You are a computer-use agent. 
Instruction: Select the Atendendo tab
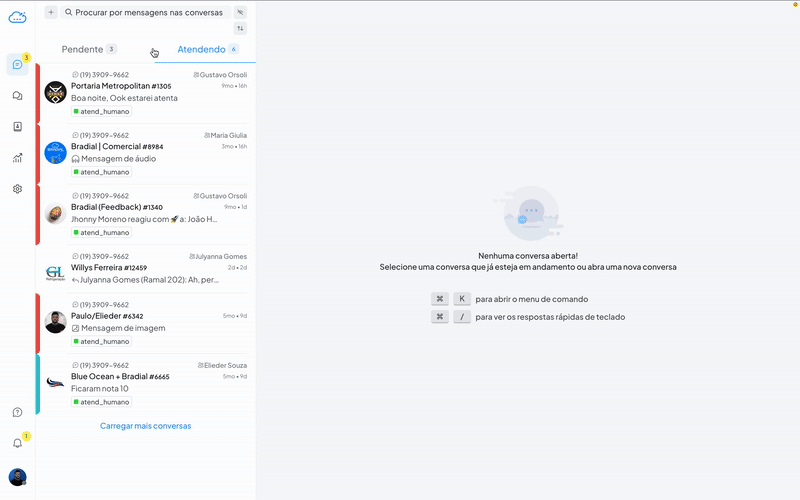pyautogui.click(x=201, y=49)
